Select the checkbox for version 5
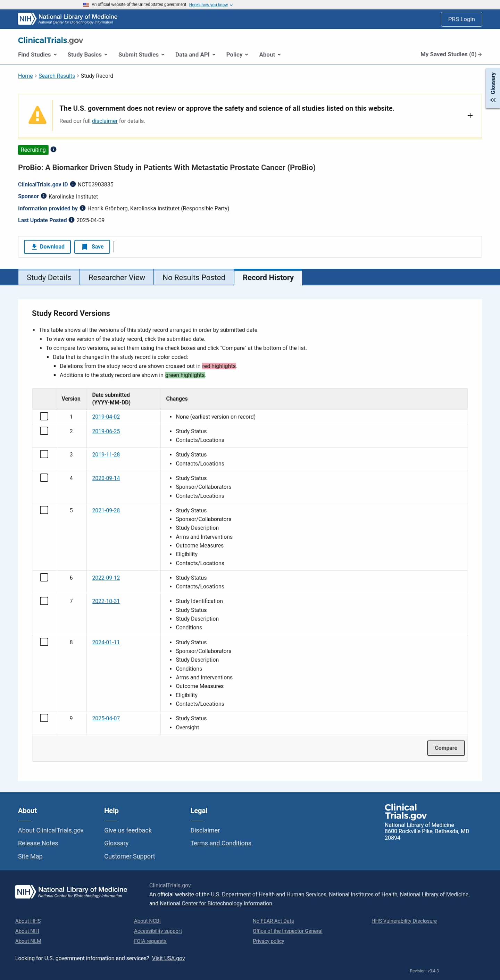 click(44, 510)
